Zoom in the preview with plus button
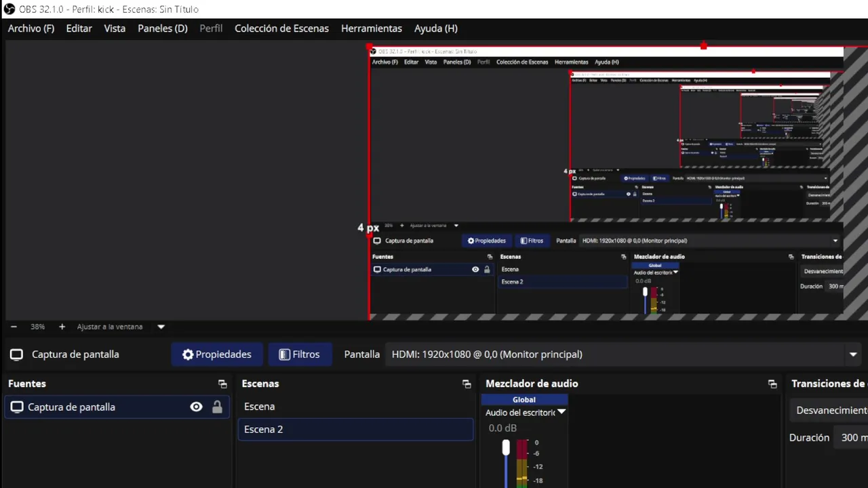This screenshot has height=488, width=868. pos(62,327)
